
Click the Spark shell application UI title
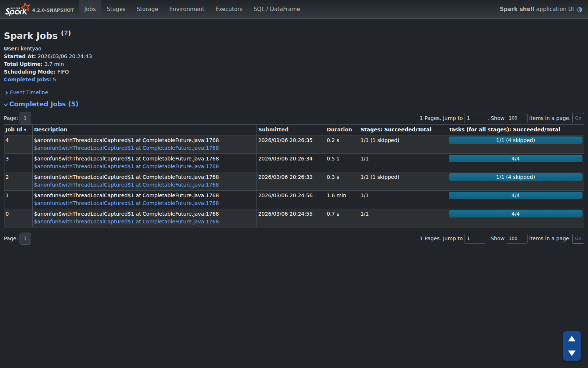coord(537,9)
